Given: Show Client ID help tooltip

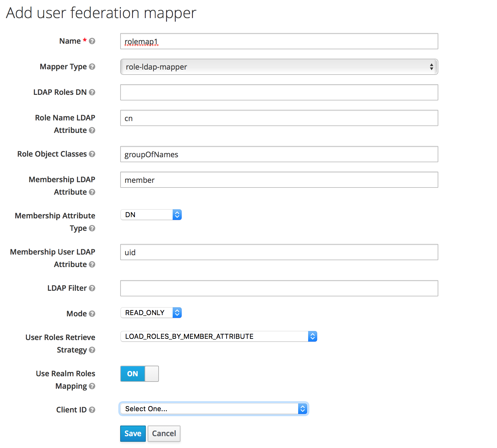Looking at the screenshot, I should (x=92, y=410).
